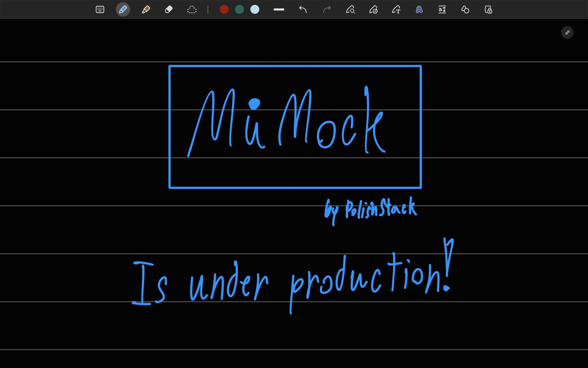Open the on-screen keyboard input
The image size is (588, 368).
coord(100,9)
